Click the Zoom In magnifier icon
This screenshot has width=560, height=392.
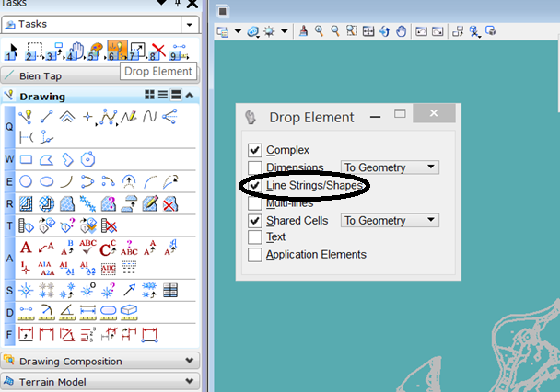[x=319, y=31]
